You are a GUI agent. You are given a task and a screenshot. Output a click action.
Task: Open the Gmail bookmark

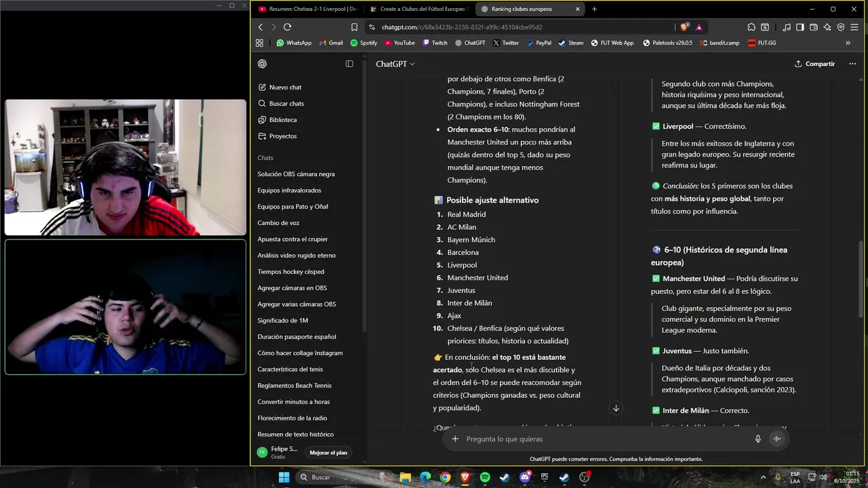pos(330,43)
